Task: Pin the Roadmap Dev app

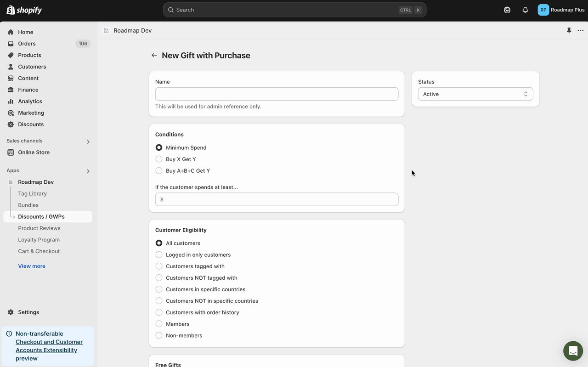Action: (x=569, y=30)
